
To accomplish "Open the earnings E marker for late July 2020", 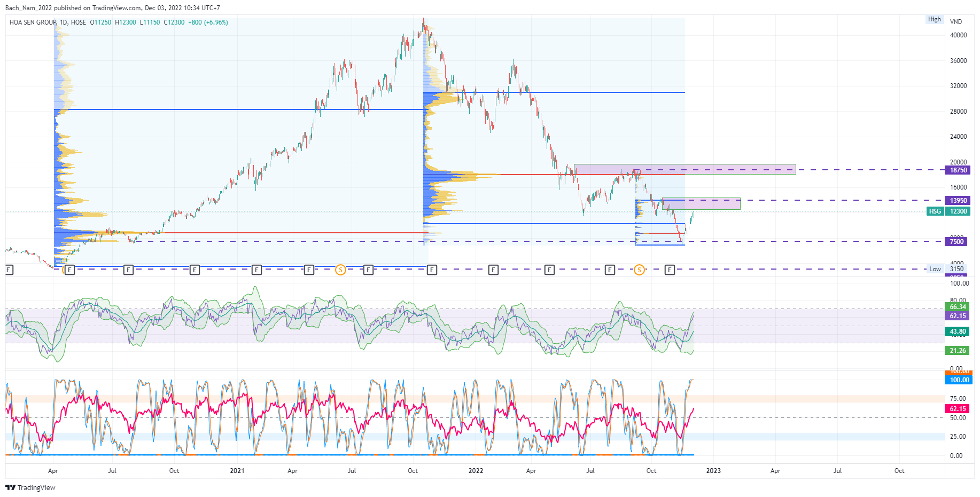I will (128, 270).
